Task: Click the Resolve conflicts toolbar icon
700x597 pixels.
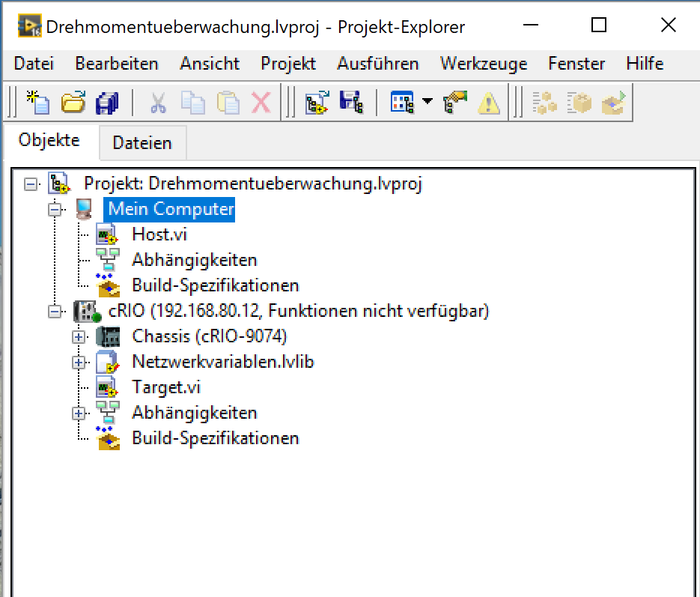Action: click(455, 103)
